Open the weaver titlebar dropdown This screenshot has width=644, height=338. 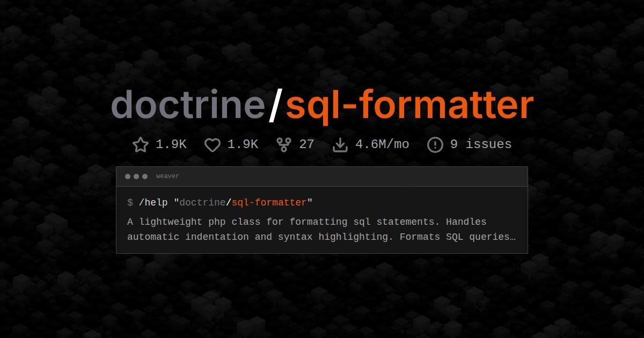pyautogui.click(x=167, y=175)
